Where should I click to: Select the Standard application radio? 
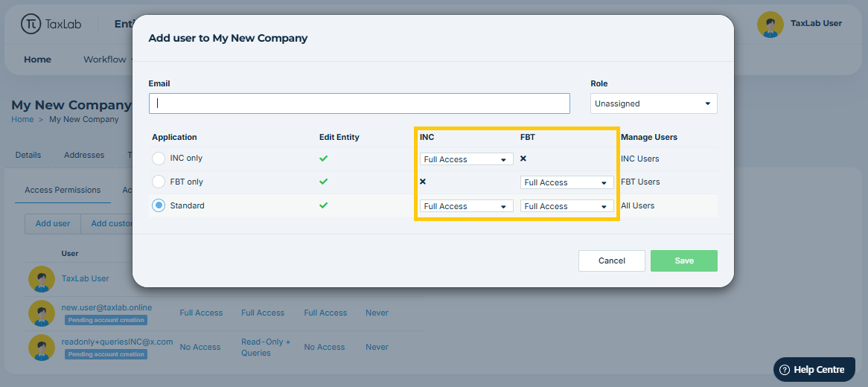tap(159, 205)
